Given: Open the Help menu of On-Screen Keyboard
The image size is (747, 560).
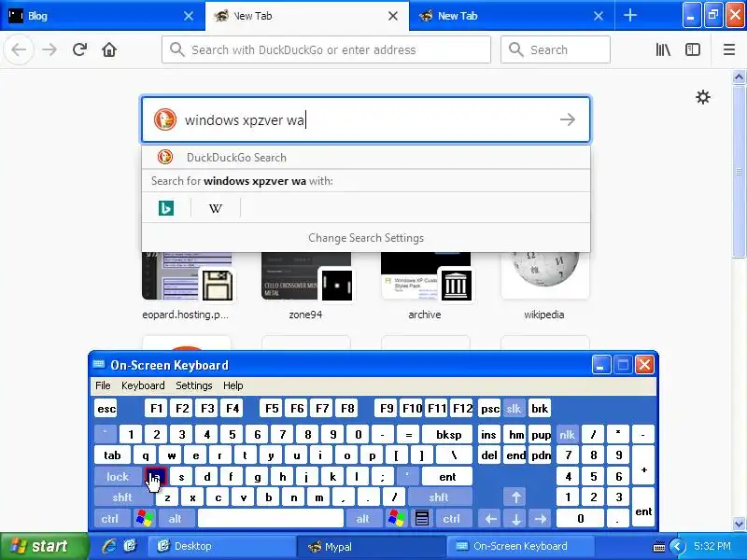Looking at the screenshot, I should pyautogui.click(x=233, y=385).
